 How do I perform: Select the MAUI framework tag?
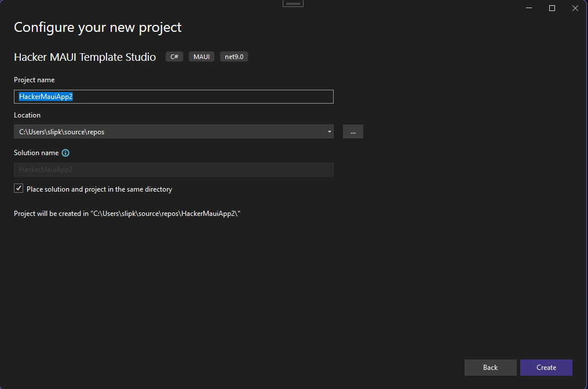tap(201, 56)
